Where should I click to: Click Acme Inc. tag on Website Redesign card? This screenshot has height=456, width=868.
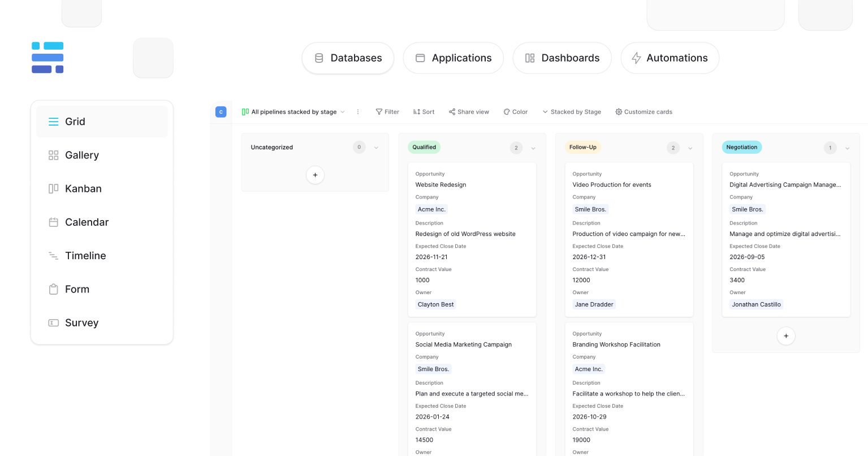[431, 209]
